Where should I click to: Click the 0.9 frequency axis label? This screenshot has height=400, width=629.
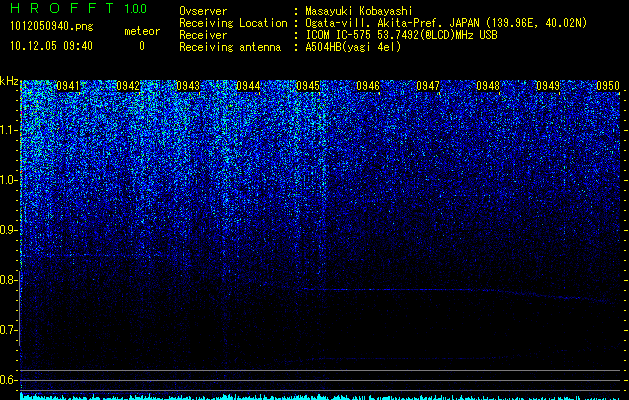9,230
